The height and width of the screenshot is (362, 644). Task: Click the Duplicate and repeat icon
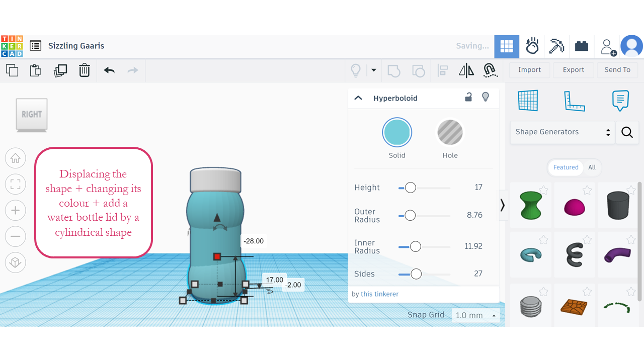[60, 70]
